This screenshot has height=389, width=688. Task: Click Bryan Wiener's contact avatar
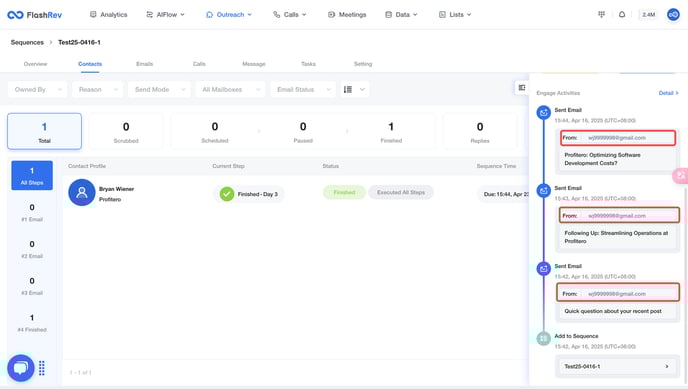tap(82, 193)
